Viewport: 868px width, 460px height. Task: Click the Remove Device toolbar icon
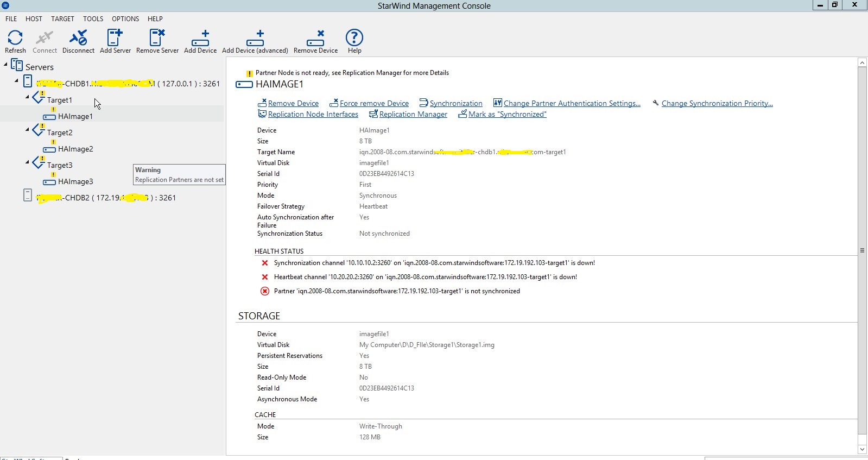click(315, 37)
